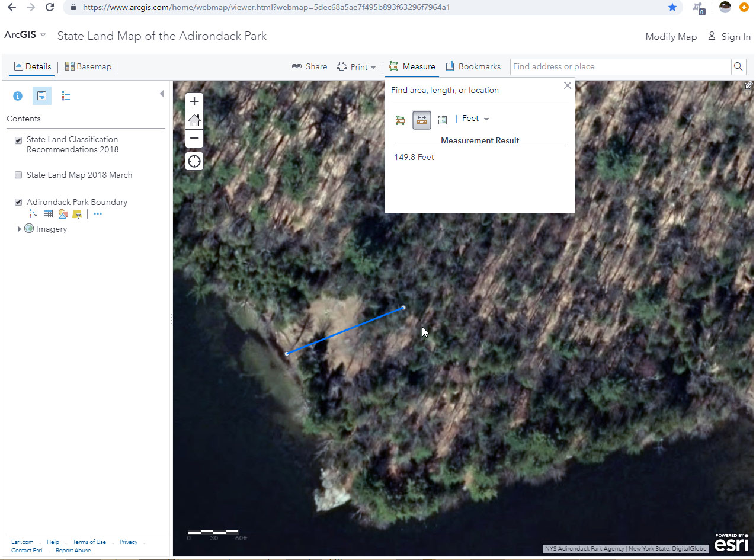
Task: Select the area measurement tool
Action: (401, 120)
